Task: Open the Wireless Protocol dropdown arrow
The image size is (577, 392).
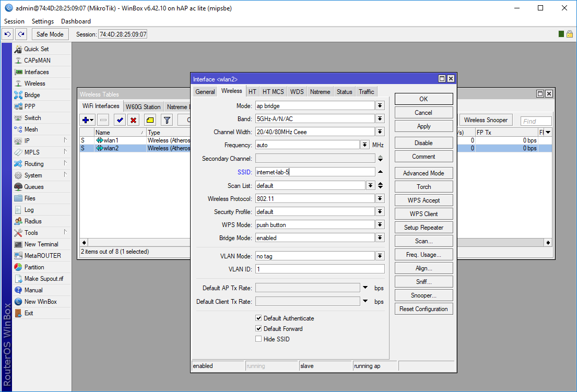Action: click(380, 198)
